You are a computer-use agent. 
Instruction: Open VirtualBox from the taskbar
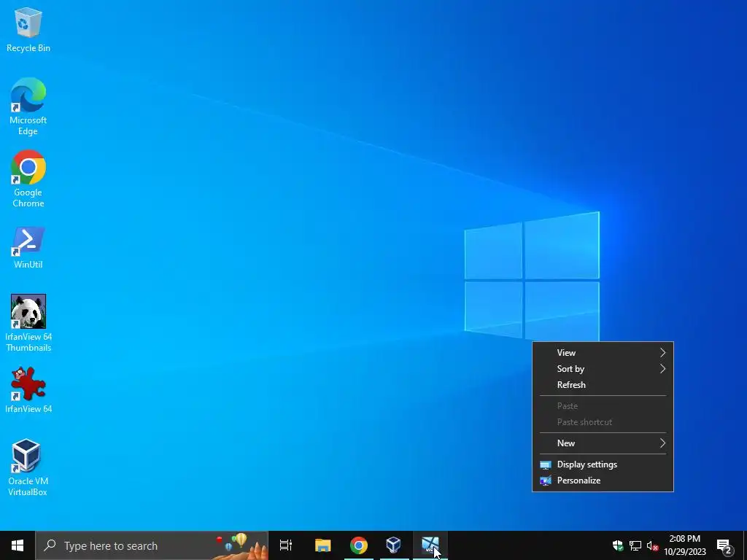[394, 545]
